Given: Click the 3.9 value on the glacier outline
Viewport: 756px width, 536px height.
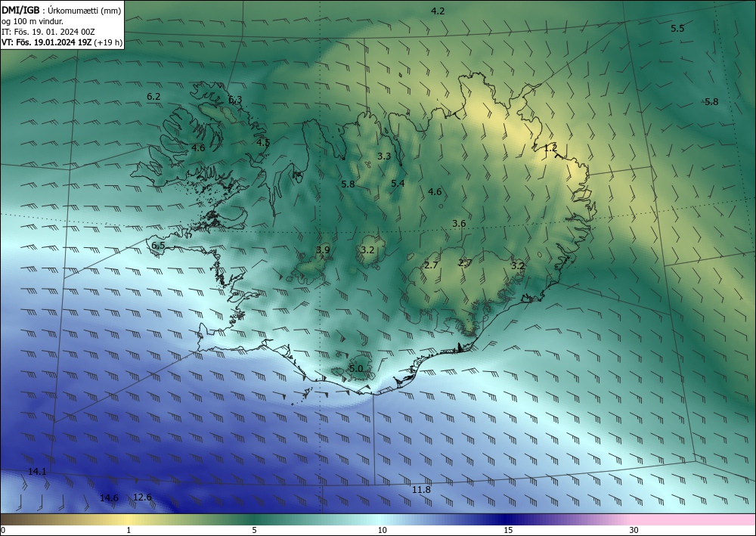Looking at the screenshot, I should click(x=323, y=249).
